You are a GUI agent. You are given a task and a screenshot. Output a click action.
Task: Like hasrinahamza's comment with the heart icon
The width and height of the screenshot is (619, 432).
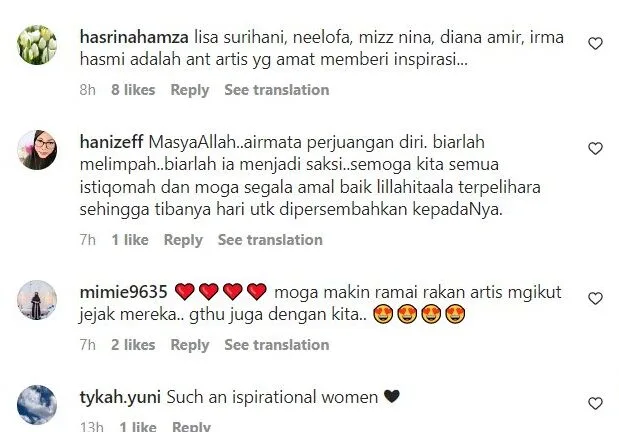tap(595, 43)
